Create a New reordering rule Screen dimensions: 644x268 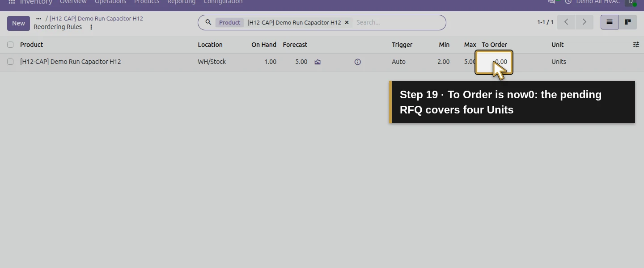point(18,23)
